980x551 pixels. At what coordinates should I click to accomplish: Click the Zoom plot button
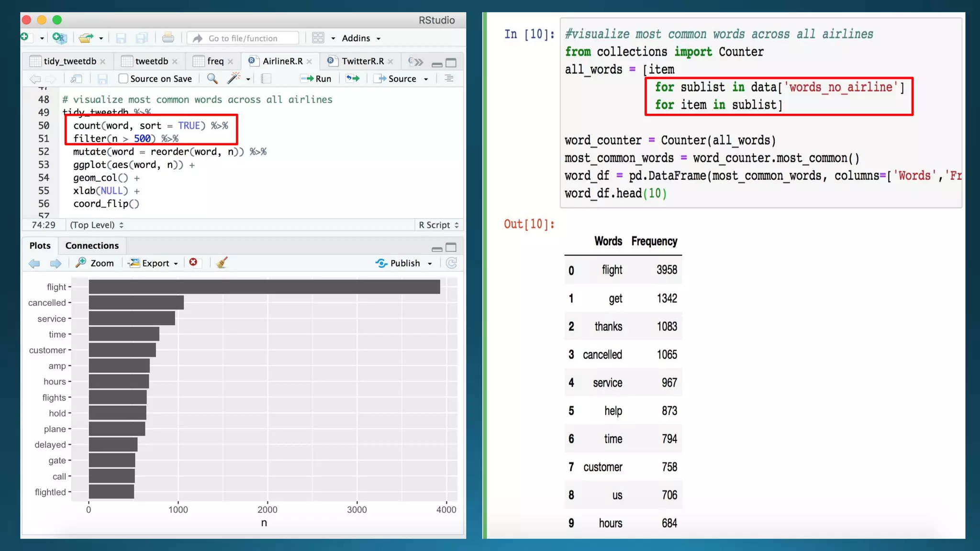click(95, 263)
